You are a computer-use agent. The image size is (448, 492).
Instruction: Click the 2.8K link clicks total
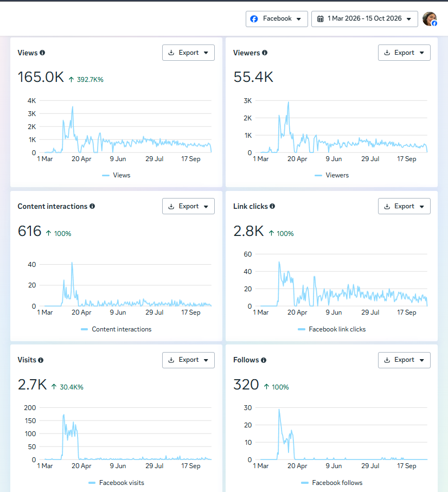[x=248, y=231]
